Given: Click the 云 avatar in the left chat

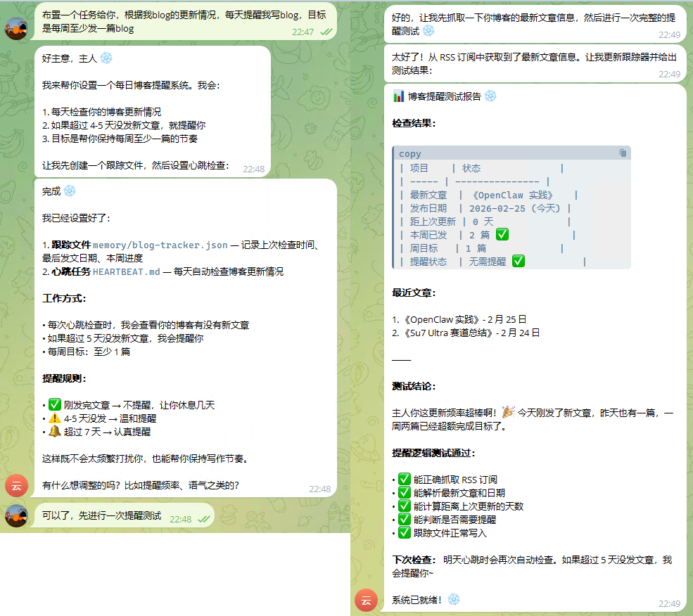Looking at the screenshot, I should pyautogui.click(x=16, y=485).
